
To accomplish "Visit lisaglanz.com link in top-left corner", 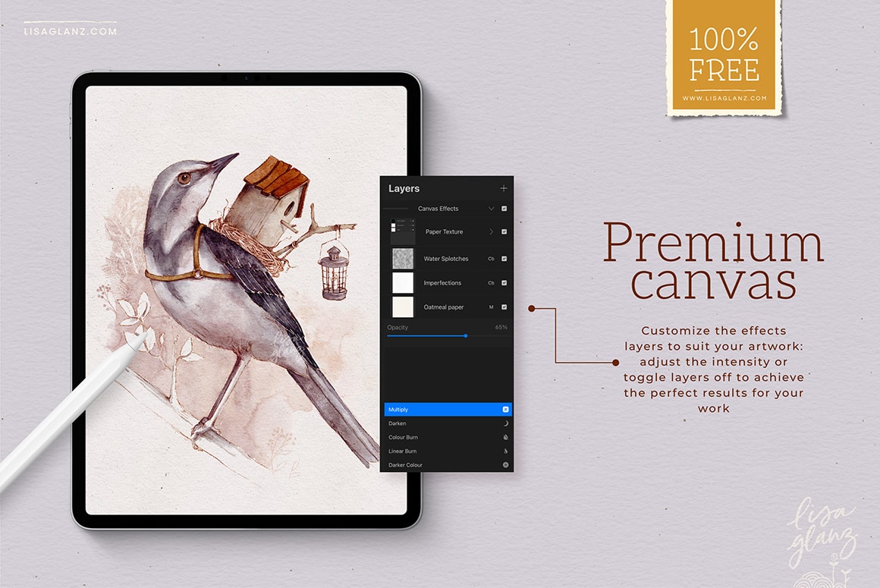I will coord(71,31).
